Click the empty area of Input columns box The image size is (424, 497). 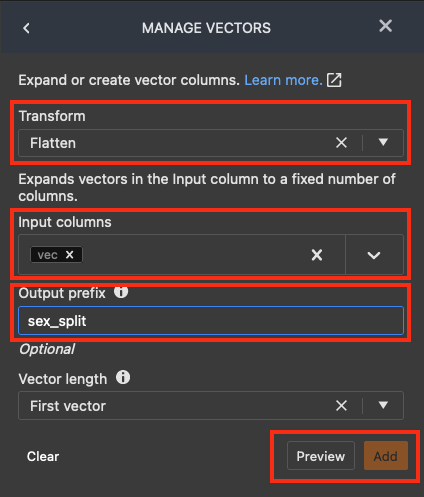[193, 255]
